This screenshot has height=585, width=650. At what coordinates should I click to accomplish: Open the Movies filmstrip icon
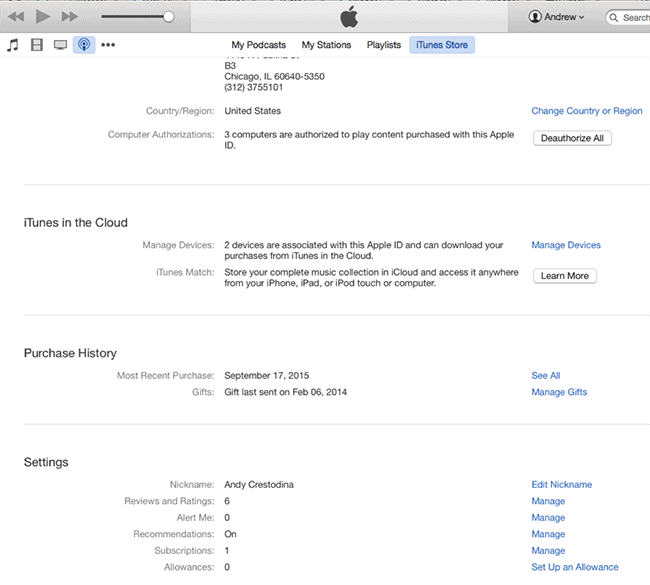click(x=37, y=45)
